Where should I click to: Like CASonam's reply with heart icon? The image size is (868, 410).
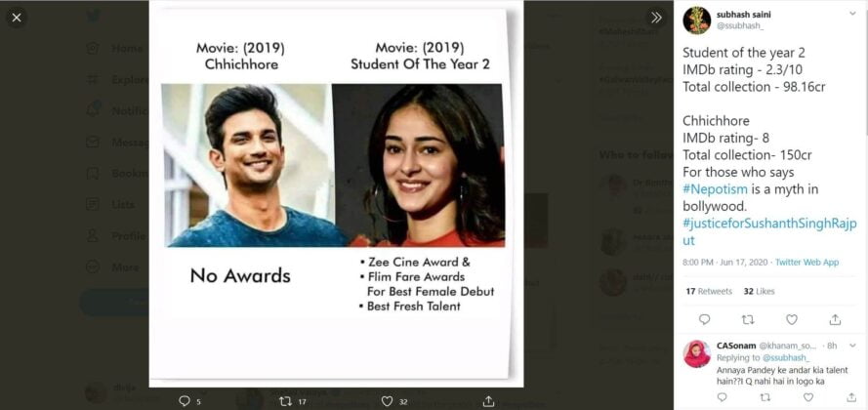tap(808, 397)
